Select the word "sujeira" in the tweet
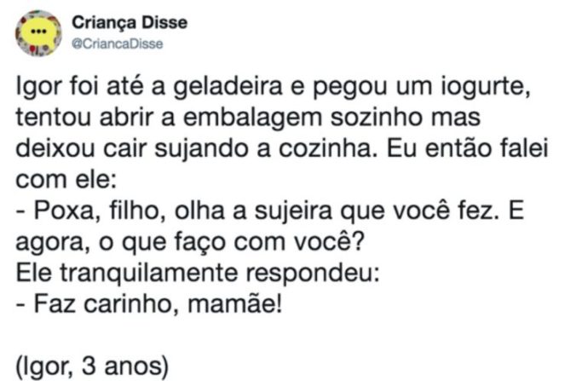588x381 pixels. pos(293,211)
